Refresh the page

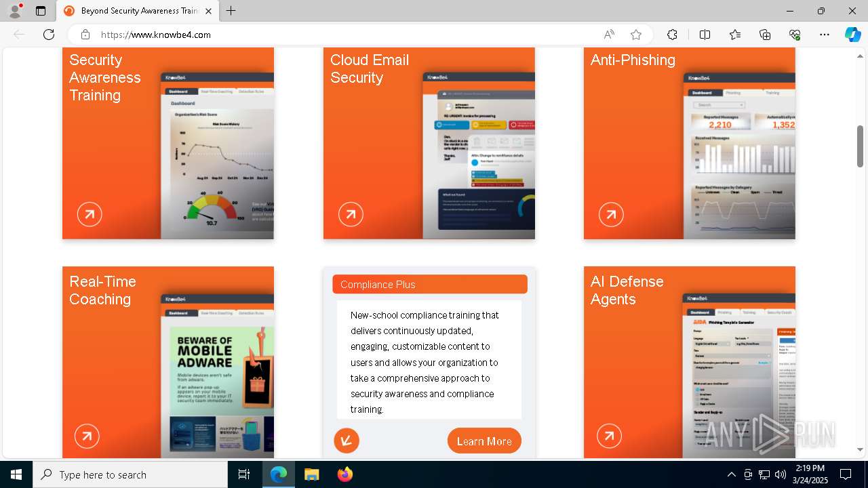[x=49, y=35]
